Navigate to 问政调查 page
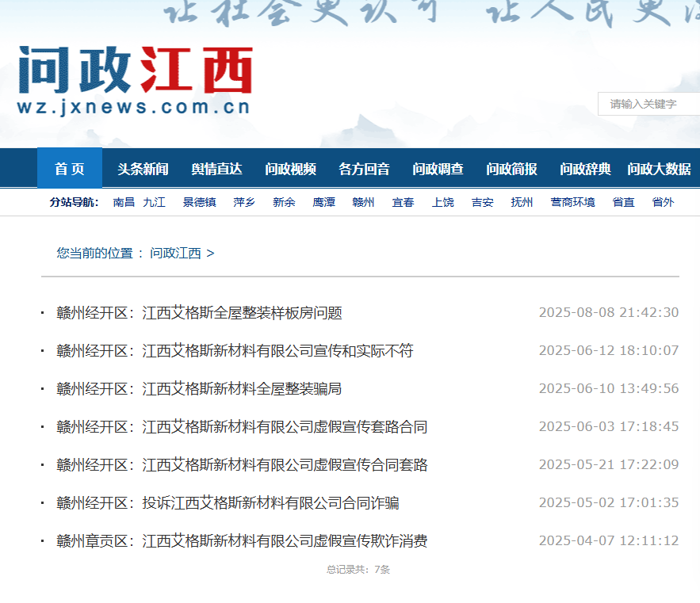 tap(438, 169)
